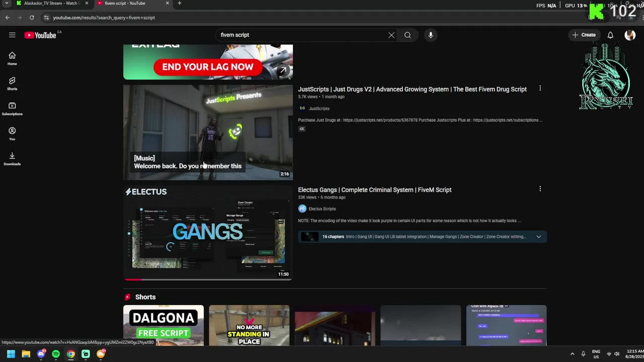Play the JustScripts Presents video thumbnail
Viewport: 644px width, 362px height.
pos(208,132)
